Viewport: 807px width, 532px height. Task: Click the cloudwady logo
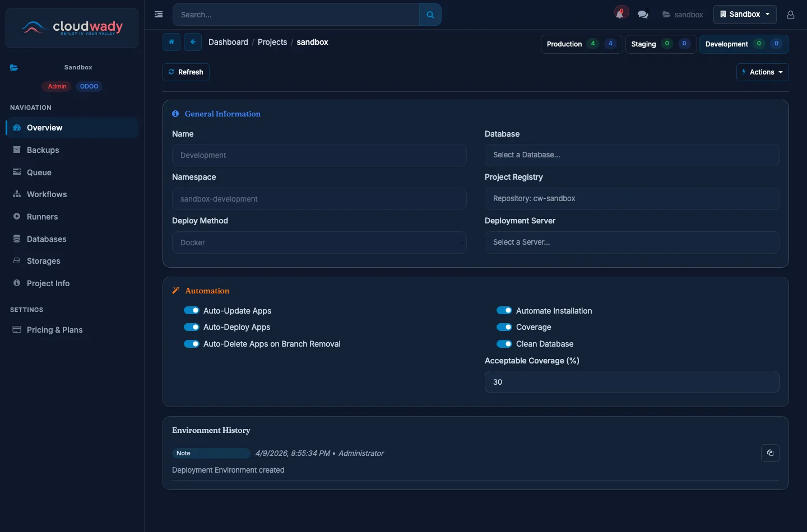(x=72, y=27)
